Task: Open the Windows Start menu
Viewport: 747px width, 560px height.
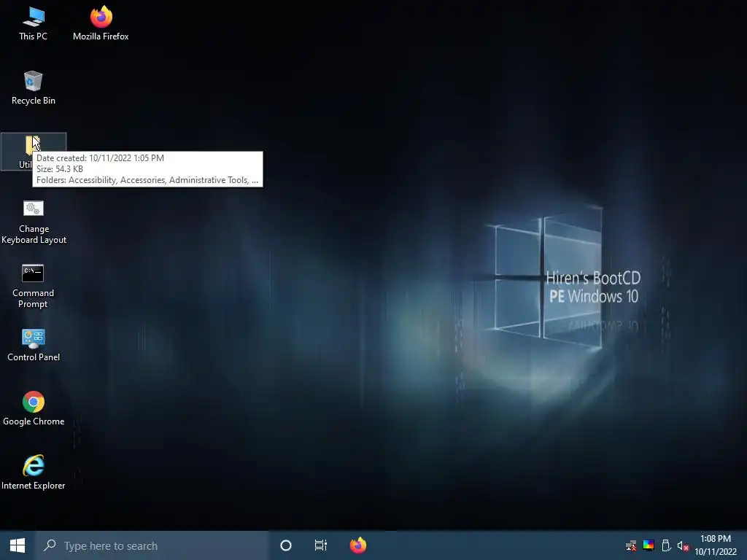Action: pyautogui.click(x=18, y=545)
